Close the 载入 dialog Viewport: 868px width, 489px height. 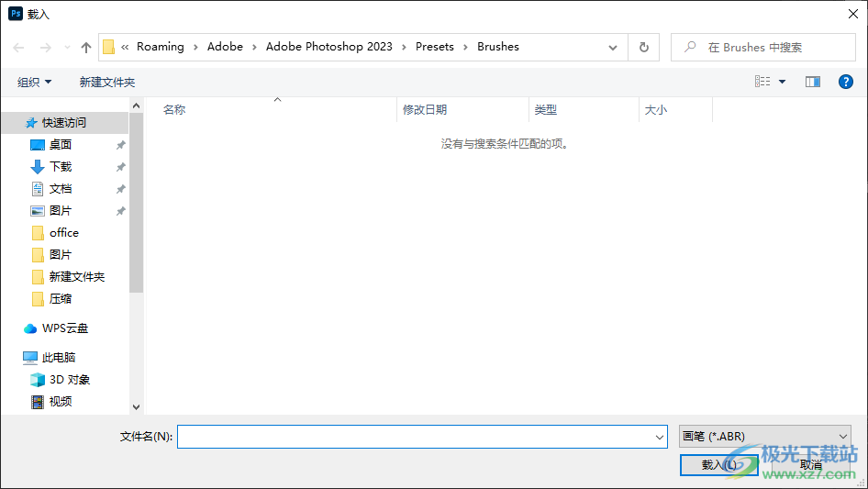coord(853,14)
